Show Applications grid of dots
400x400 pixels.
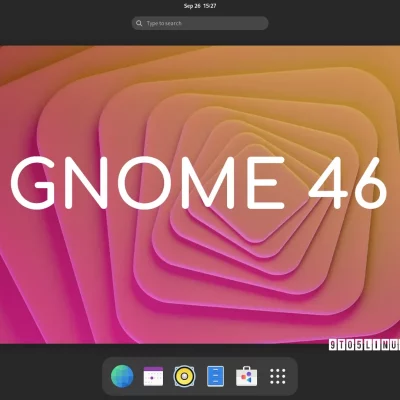pos(277,377)
